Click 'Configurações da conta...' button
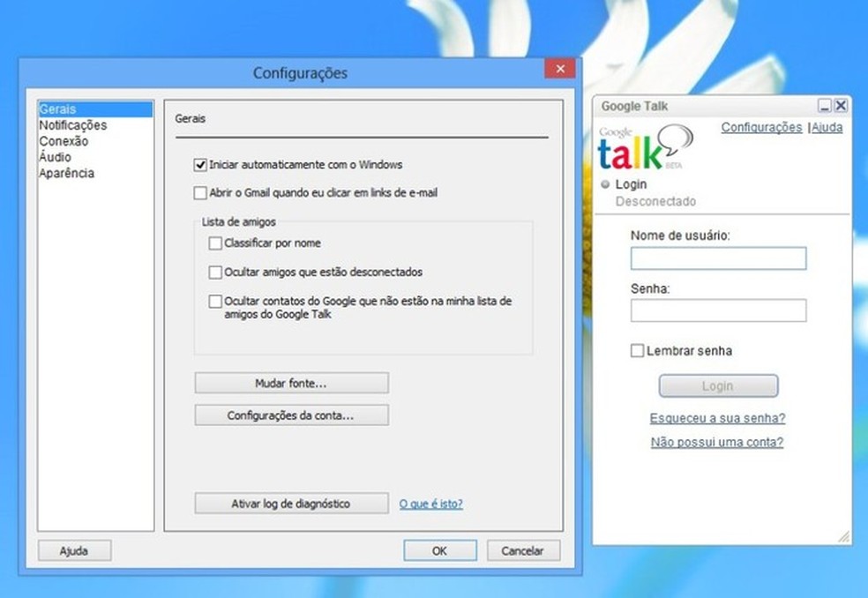Image resolution: width=868 pixels, height=598 pixels. [291, 415]
